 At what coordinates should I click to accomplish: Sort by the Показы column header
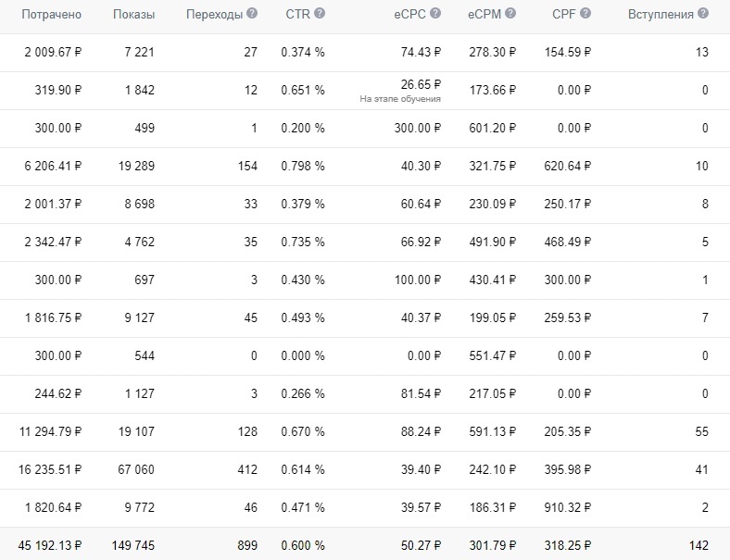pos(133,15)
